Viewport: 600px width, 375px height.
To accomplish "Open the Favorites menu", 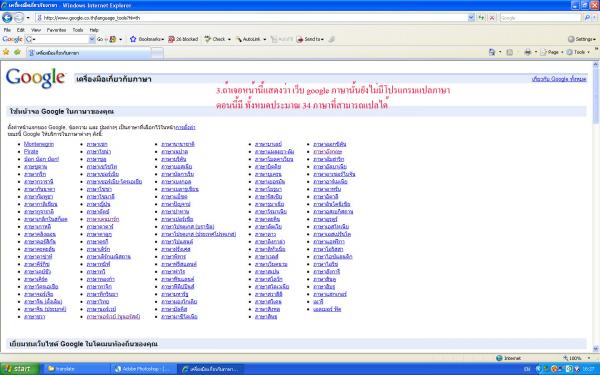I will [x=56, y=30].
